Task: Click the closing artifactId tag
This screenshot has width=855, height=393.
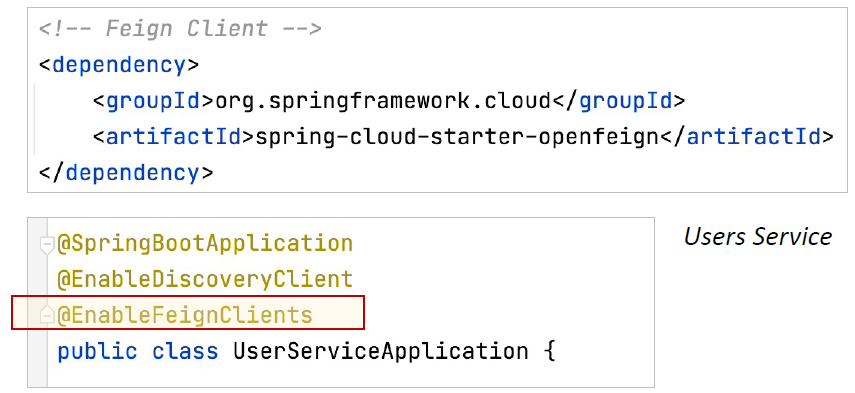Action: 746,137
